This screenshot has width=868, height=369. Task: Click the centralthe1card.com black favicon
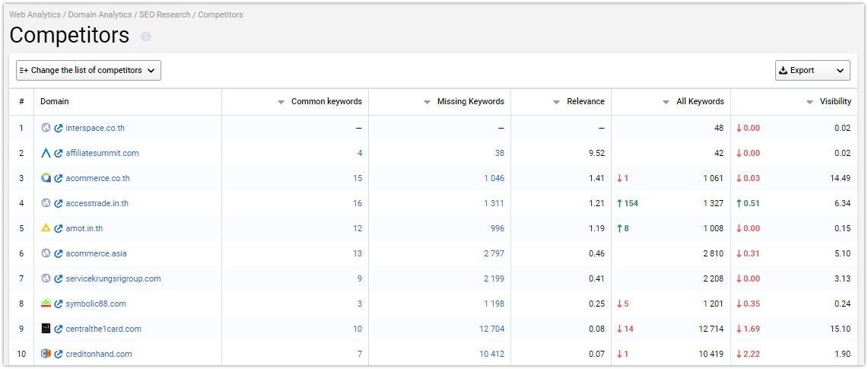tap(46, 329)
